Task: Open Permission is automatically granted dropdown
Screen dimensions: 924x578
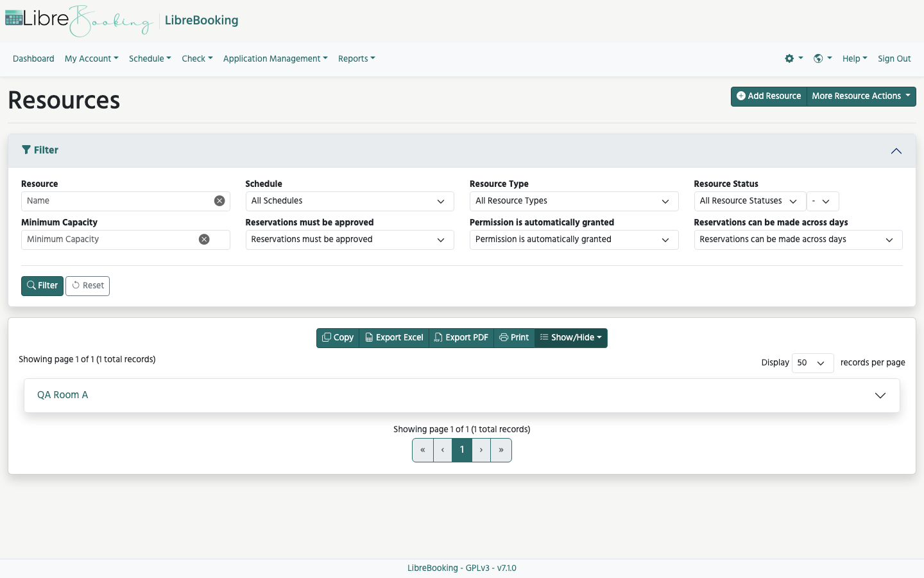Action: [x=574, y=240]
